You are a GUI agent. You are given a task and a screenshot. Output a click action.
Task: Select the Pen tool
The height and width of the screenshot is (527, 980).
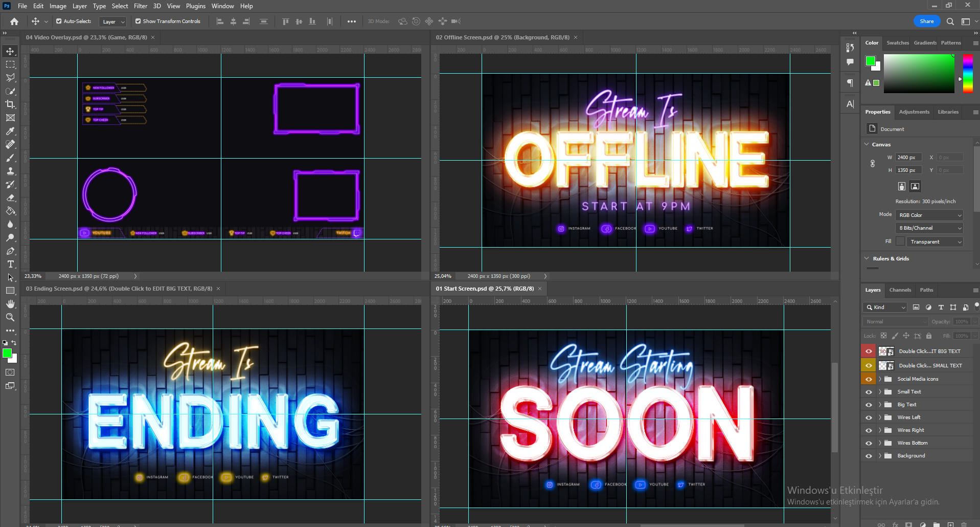click(x=10, y=251)
